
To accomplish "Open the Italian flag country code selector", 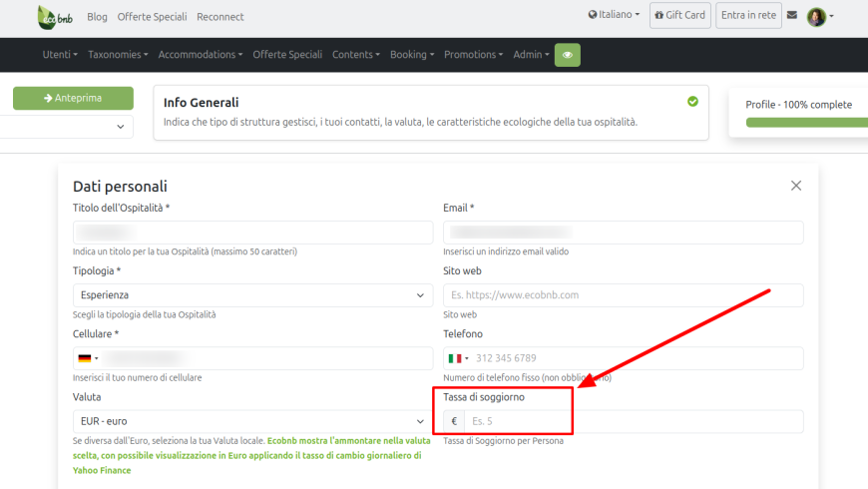I will pyautogui.click(x=459, y=358).
